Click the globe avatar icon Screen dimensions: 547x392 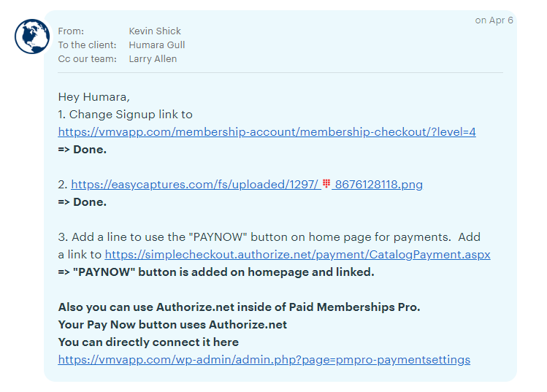coord(31,36)
